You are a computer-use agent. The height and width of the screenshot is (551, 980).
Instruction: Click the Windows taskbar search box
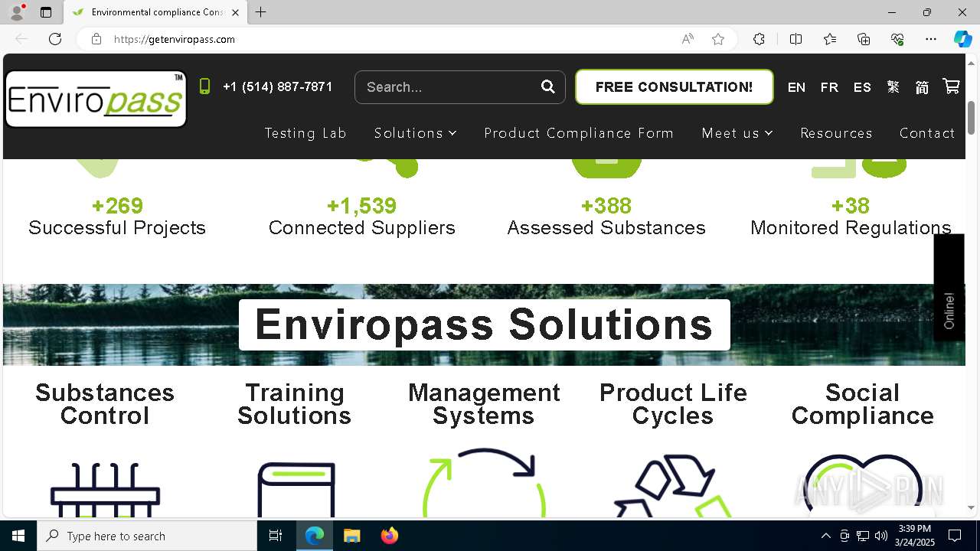(147, 536)
